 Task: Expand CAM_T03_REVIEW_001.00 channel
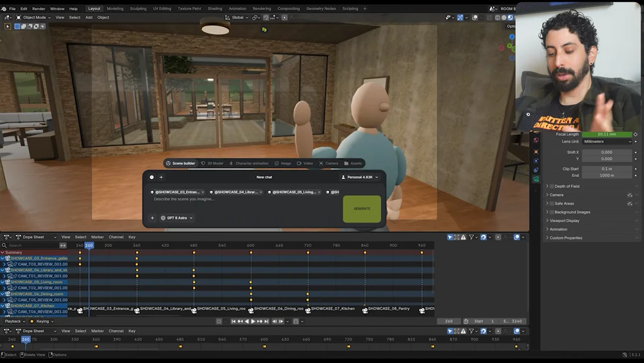pyautogui.click(x=4, y=264)
